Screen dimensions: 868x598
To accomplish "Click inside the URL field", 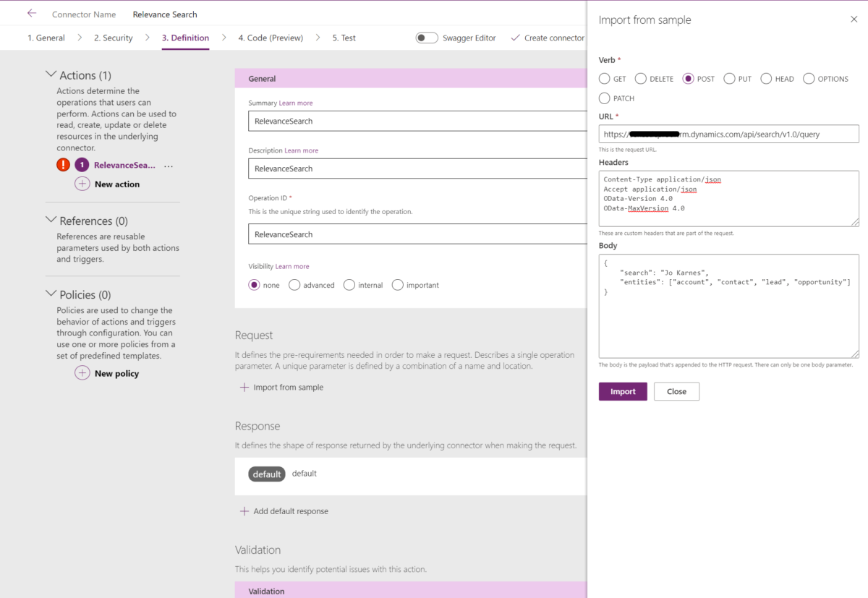I will [x=728, y=133].
